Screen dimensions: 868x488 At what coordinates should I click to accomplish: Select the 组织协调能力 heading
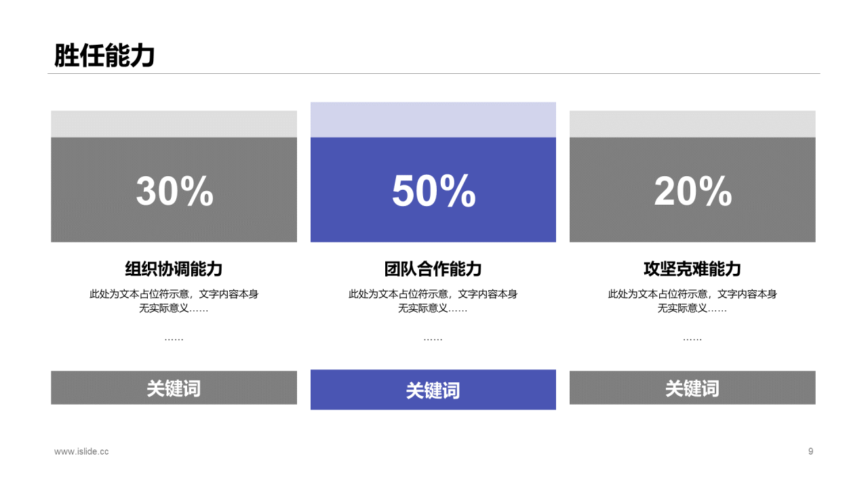(x=174, y=269)
